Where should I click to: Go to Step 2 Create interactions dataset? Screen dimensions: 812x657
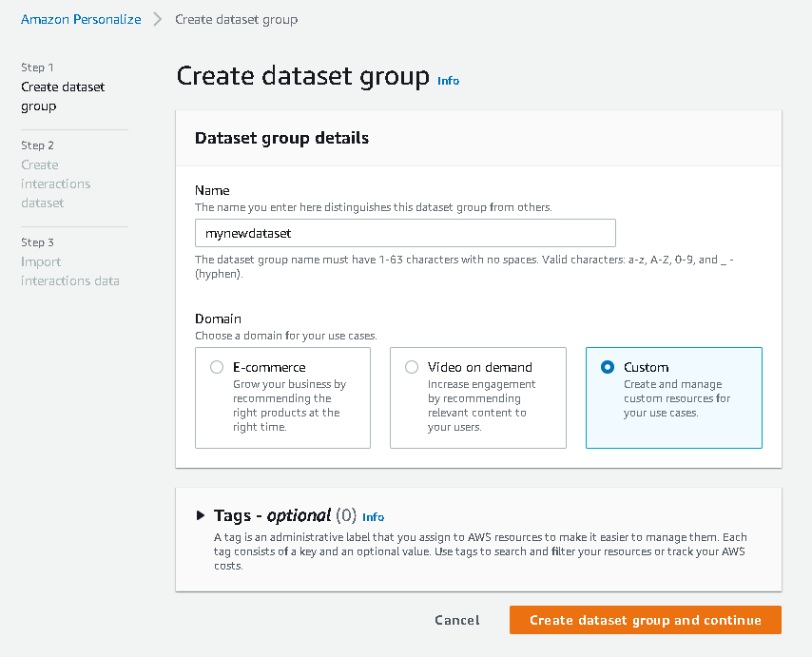pyautogui.click(x=55, y=184)
